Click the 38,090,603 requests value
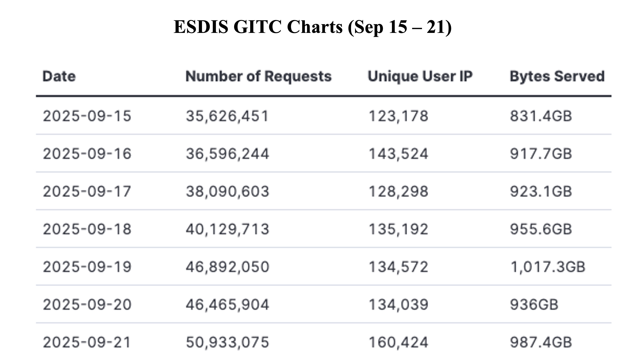Image resolution: width=644 pixels, height=360 pixels. coord(227,191)
